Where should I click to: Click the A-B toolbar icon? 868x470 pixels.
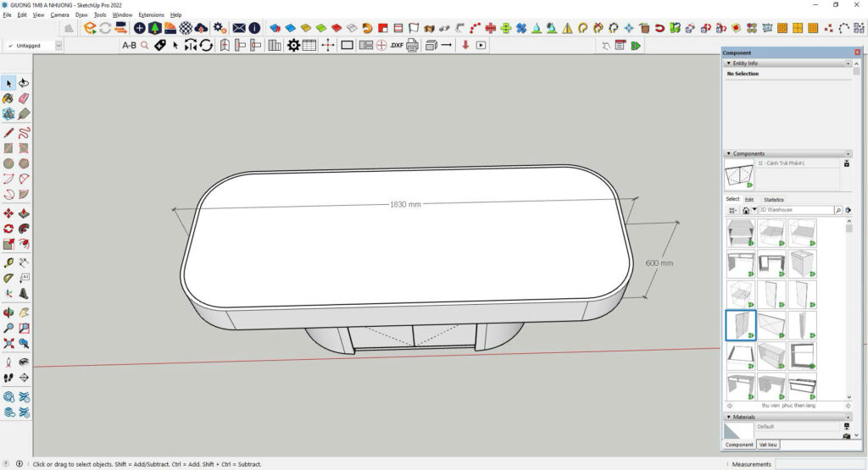point(129,46)
